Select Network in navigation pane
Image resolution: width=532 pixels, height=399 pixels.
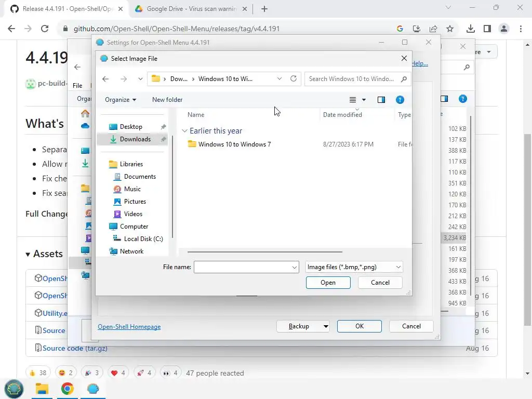131,251
